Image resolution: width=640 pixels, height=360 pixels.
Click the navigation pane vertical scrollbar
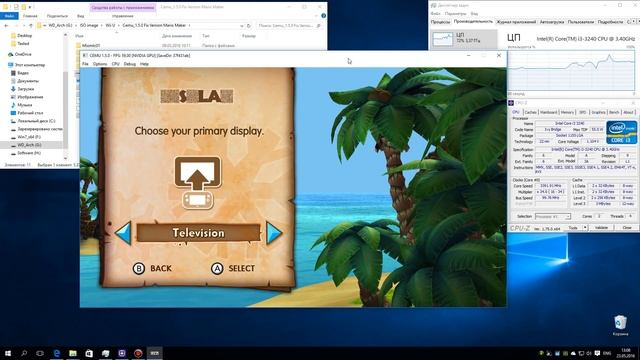(x=65, y=97)
